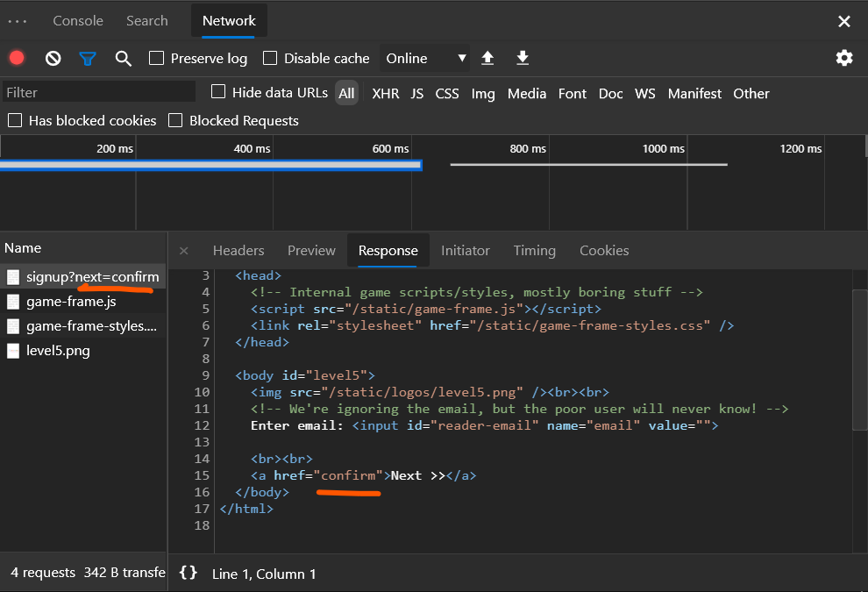Click the 800 ms timeline marker
868x592 pixels.
click(x=528, y=148)
